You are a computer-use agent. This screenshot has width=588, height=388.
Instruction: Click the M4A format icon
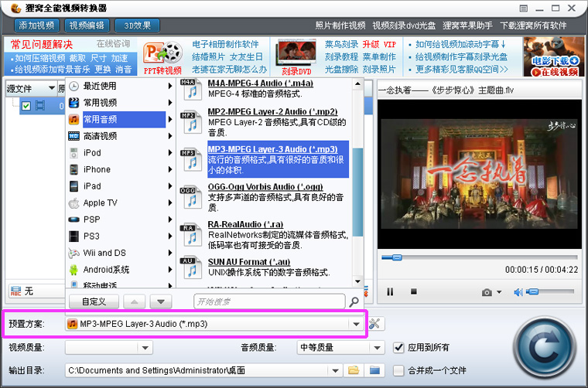(191, 89)
